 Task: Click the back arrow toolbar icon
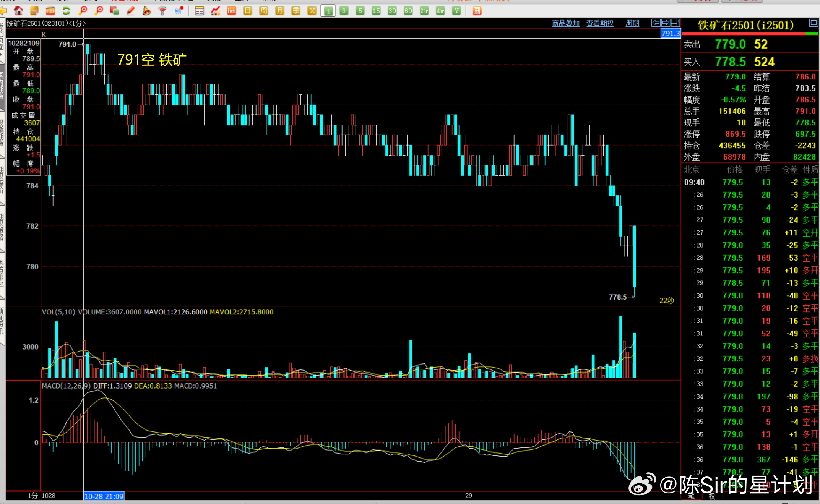click(x=3, y=11)
